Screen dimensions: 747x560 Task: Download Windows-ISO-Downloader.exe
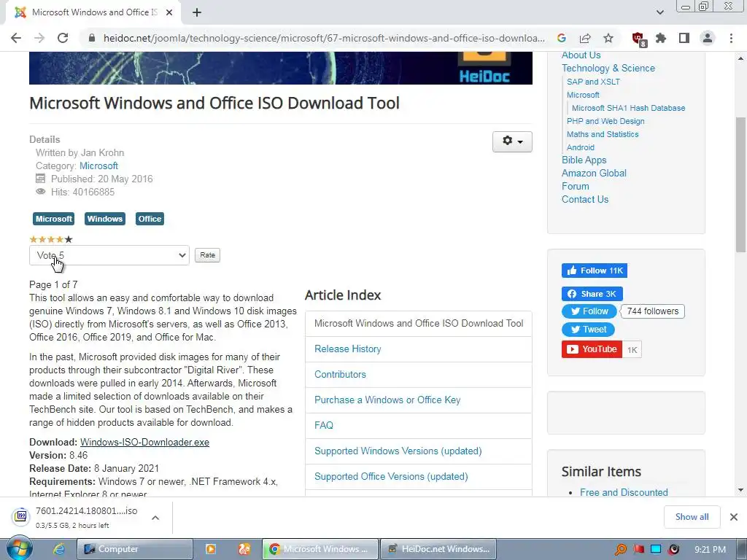(144, 442)
